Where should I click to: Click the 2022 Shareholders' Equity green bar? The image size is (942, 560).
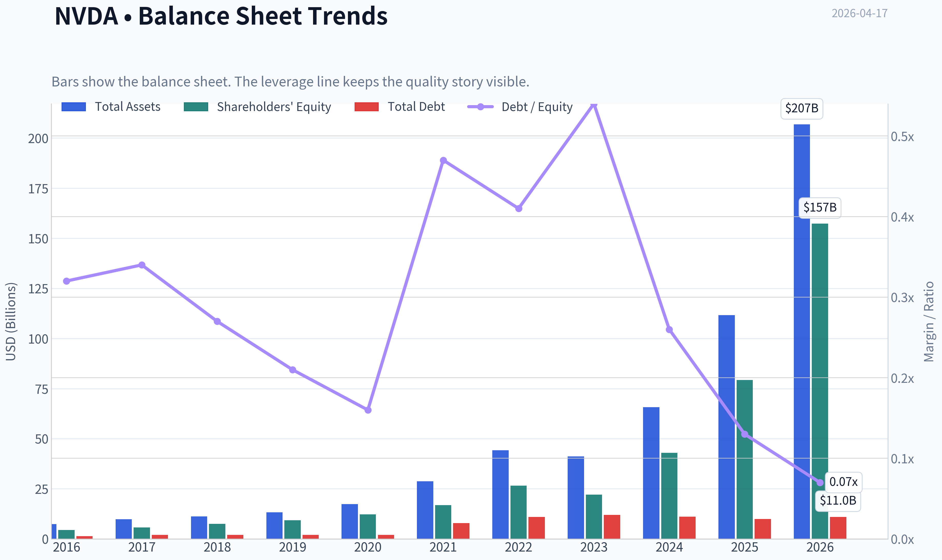(x=518, y=512)
